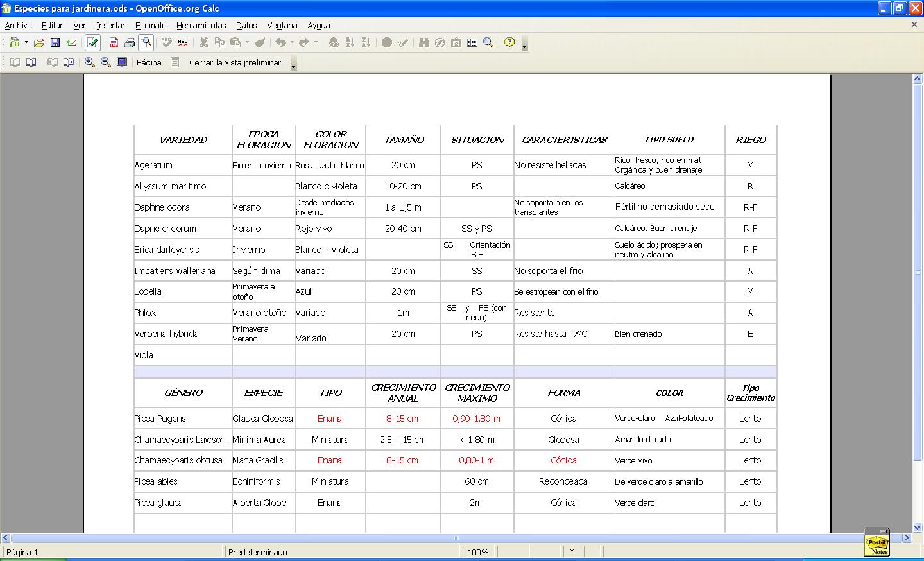
Task: Open the Ver menu
Action: pos(80,25)
